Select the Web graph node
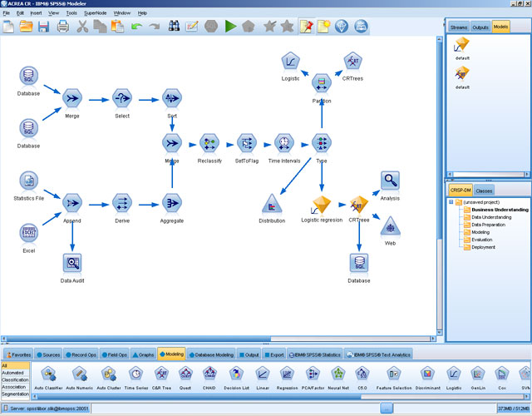 (x=390, y=226)
